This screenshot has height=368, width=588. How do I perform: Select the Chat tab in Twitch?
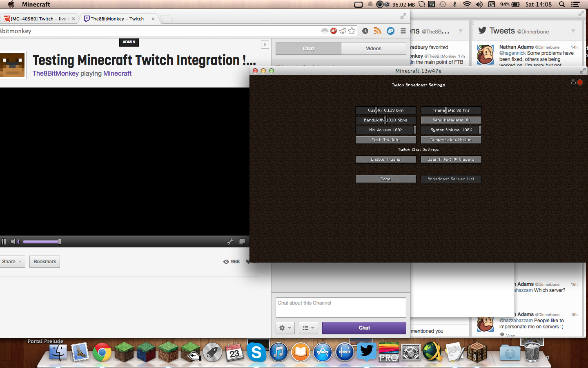tap(308, 49)
